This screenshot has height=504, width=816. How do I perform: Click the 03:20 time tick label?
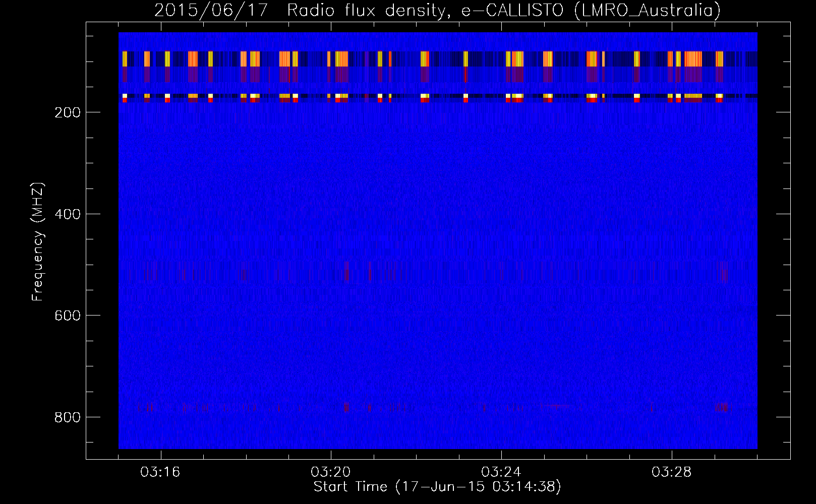[331, 472]
